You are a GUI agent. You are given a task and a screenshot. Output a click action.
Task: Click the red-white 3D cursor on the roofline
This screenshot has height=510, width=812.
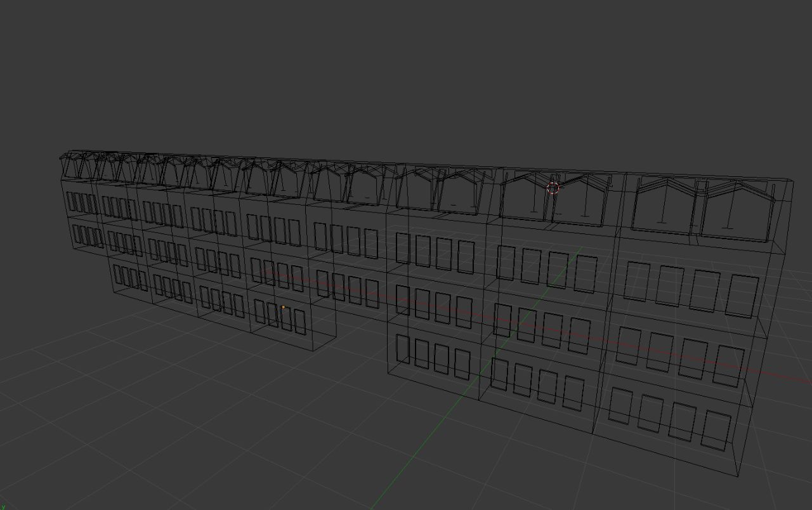[553, 188]
